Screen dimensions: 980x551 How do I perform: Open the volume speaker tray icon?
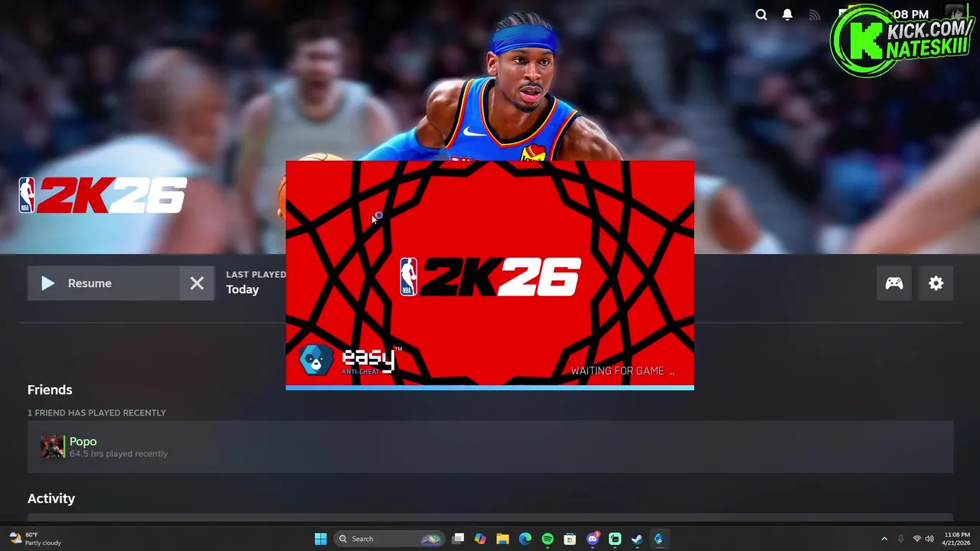pyautogui.click(x=929, y=539)
